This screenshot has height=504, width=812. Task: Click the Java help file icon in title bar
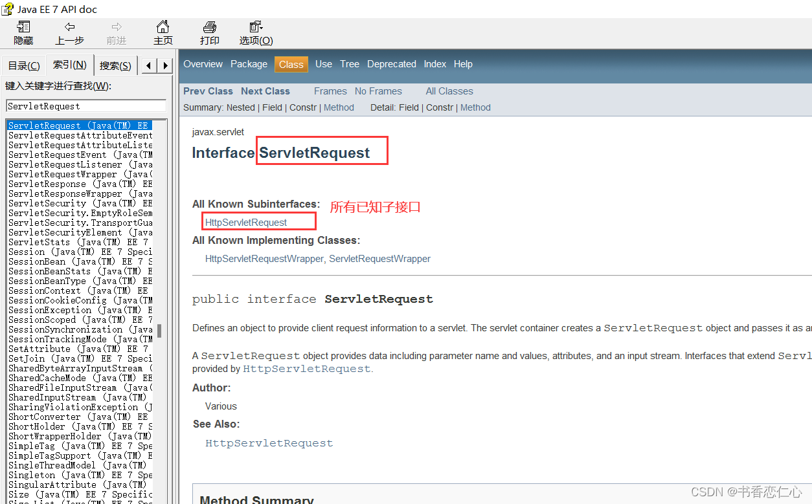pos(8,9)
